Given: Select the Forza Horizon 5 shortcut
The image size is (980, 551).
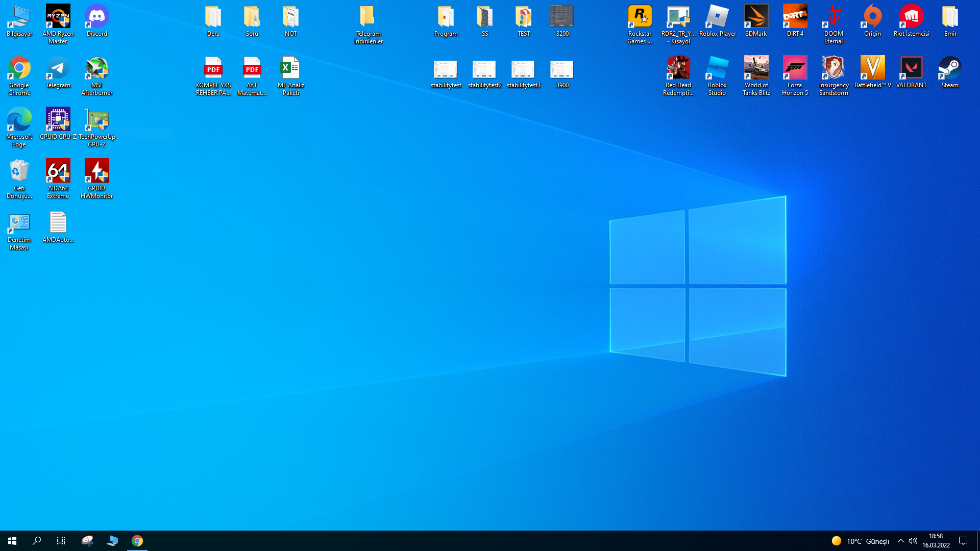Looking at the screenshot, I should (795, 76).
